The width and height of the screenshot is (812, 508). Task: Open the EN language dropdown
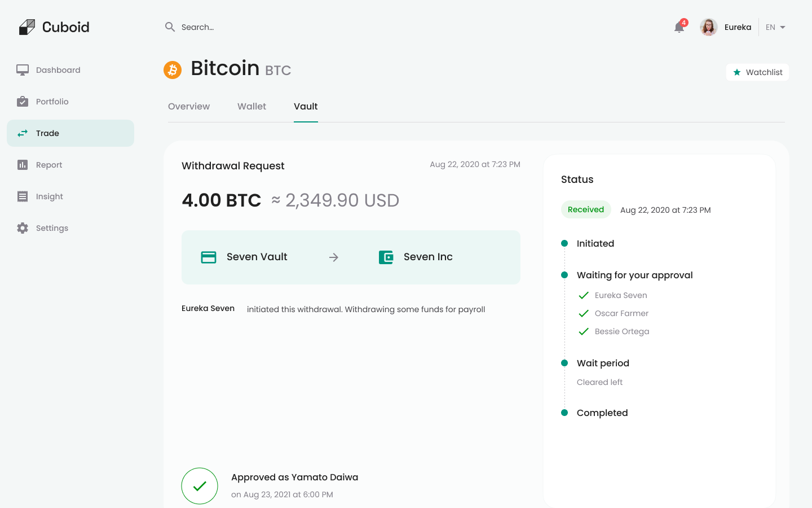[775, 27]
